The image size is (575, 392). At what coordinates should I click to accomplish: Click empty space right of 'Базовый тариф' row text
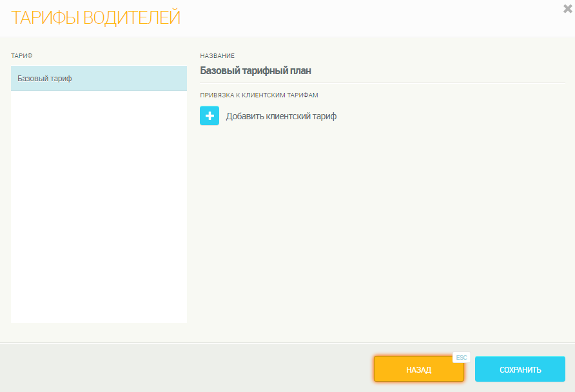(135, 79)
